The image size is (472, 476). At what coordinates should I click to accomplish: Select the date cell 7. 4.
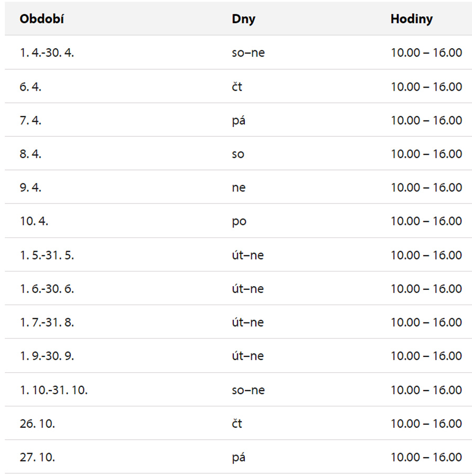point(30,120)
